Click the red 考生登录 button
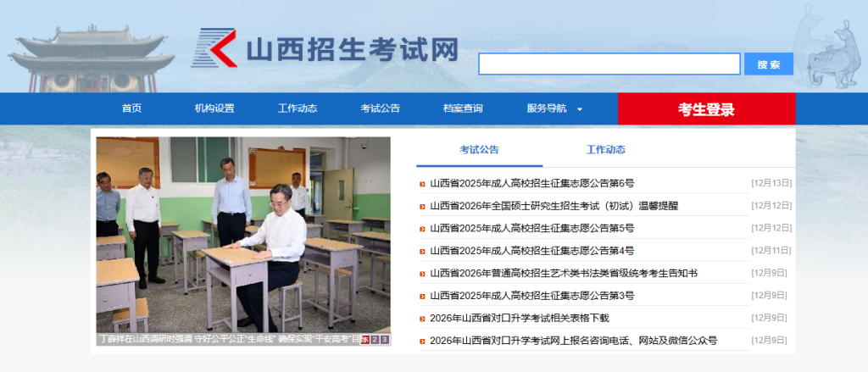 coord(706,109)
